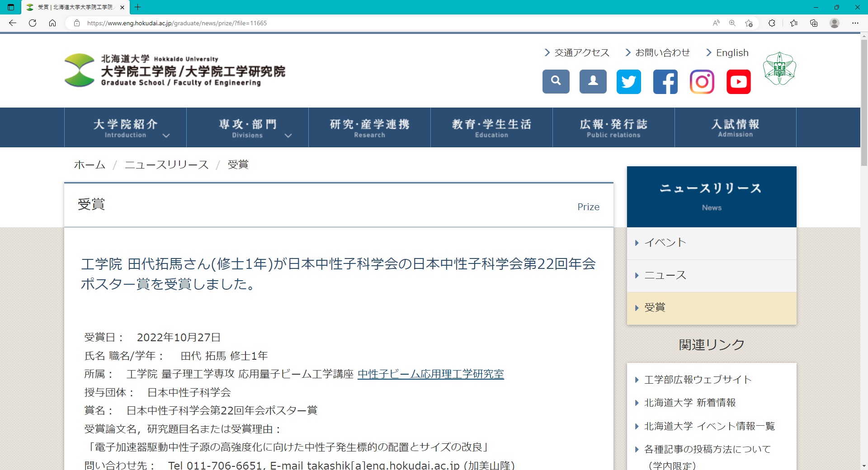Open the 大学院紹介 Introduction menu label
The width and height of the screenshot is (868, 470).
125,128
